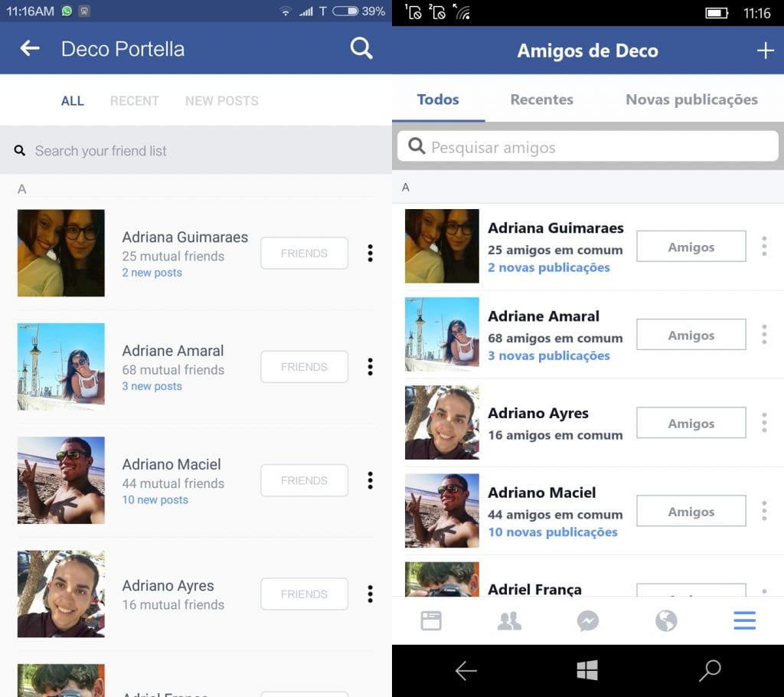Tap '44 mutual friends' text

(x=173, y=483)
